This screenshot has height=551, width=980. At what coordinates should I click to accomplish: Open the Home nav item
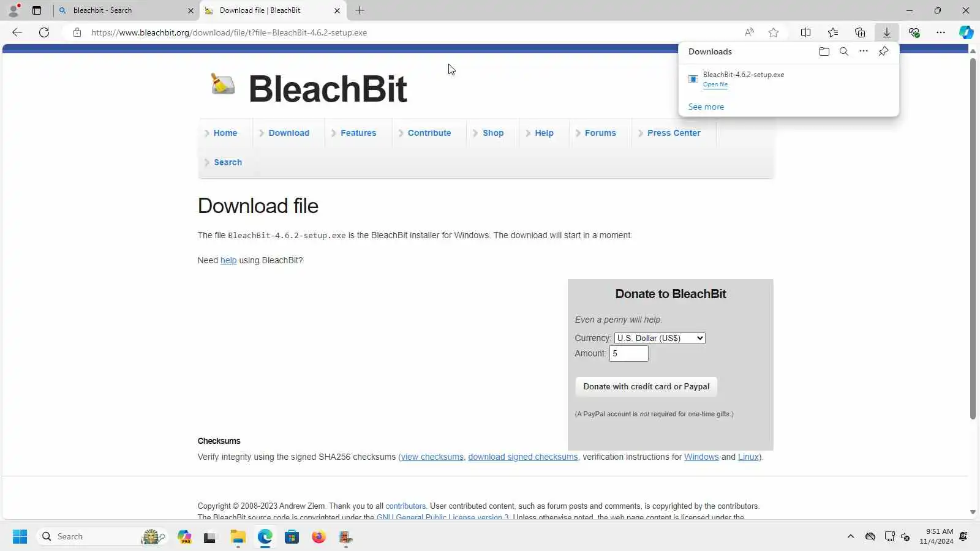click(225, 133)
